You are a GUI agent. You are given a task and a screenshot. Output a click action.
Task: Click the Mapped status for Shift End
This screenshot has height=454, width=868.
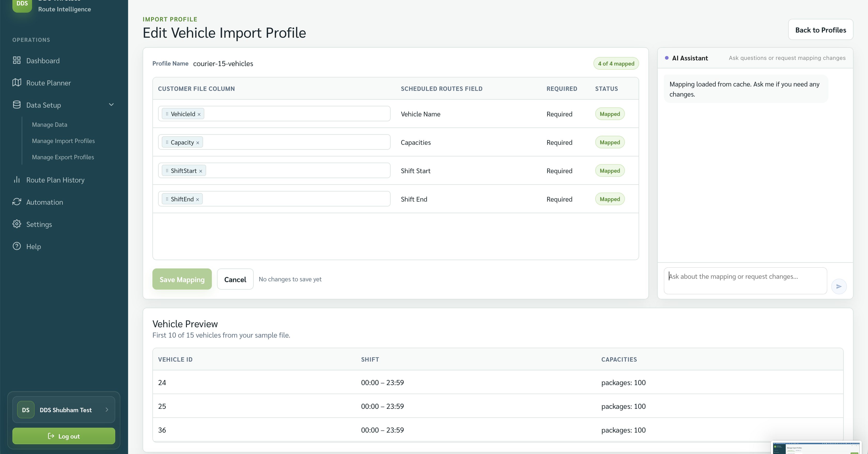click(610, 199)
